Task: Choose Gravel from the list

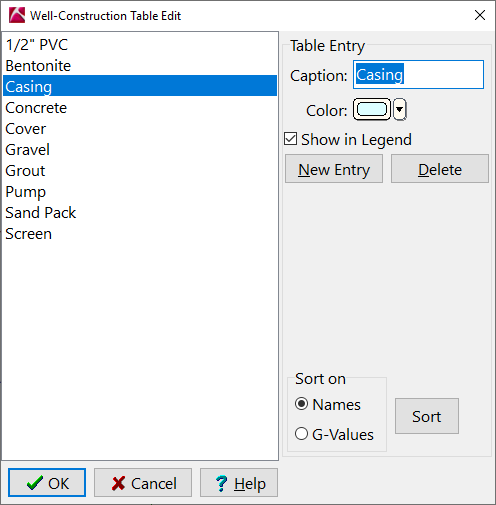Action: (x=140, y=150)
